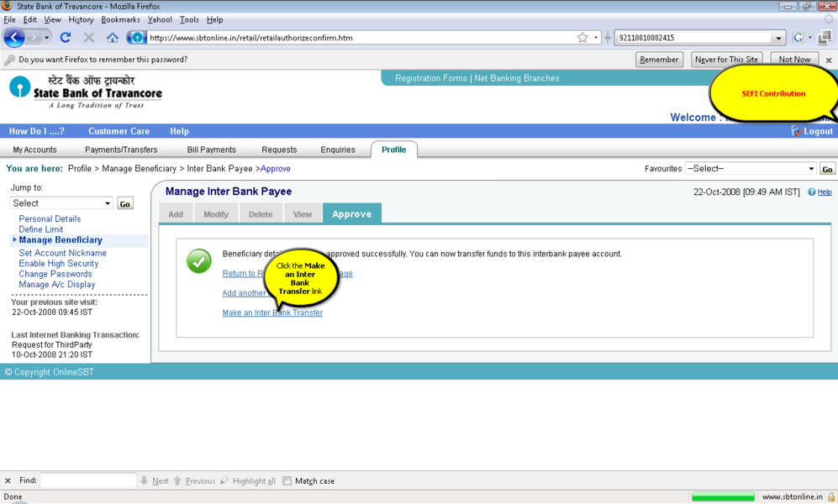838x504 pixels.
Task: Click the Firefox back navigation arrow
Action: [14, 38]
